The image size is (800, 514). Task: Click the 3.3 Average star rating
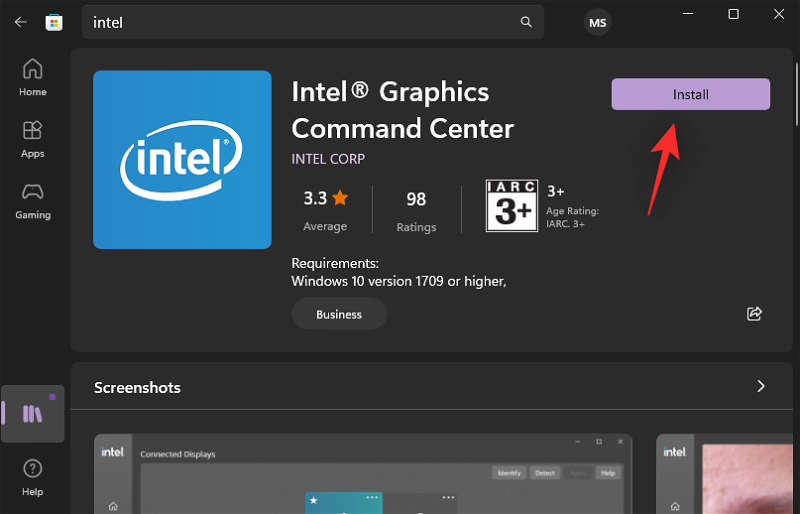pos(325,209)
